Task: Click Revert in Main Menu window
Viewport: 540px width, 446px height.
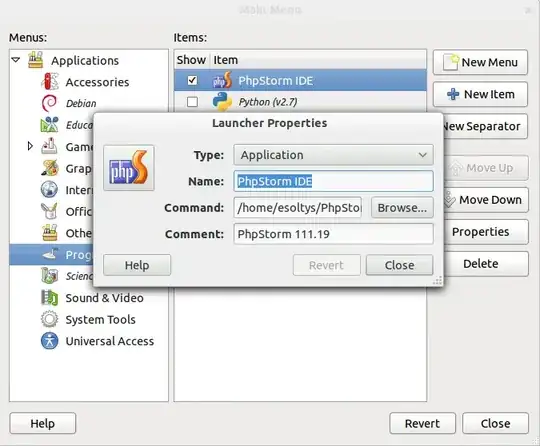Action: coord(423,423)
